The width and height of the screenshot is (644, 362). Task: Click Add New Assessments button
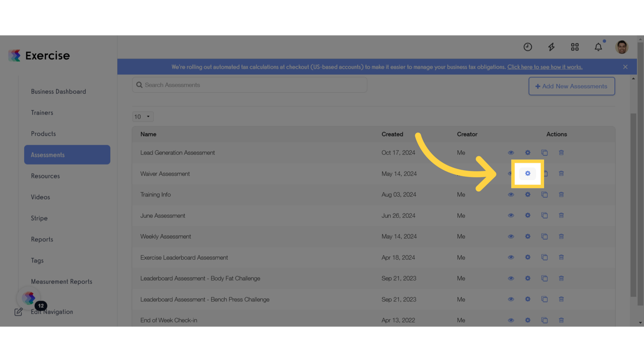point(571,86)
